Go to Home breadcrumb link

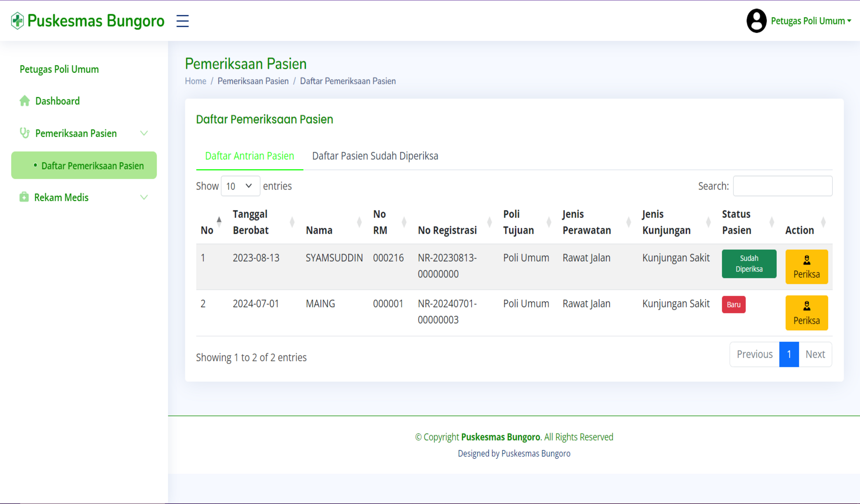[195, 81]
